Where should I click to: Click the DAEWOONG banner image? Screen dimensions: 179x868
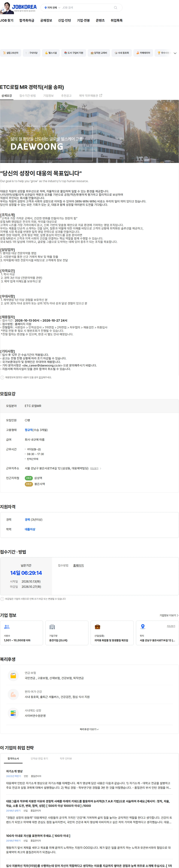click(x=89, y=131)
